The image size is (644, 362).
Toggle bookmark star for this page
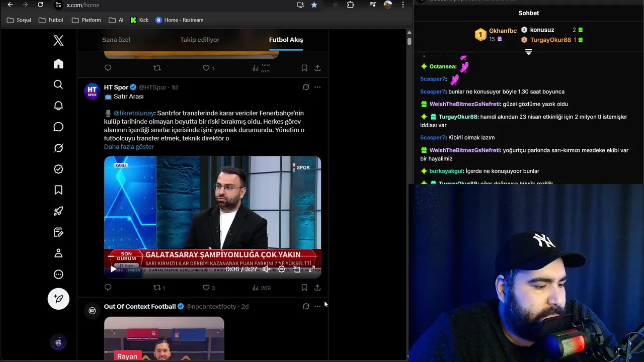click(314, 5)
